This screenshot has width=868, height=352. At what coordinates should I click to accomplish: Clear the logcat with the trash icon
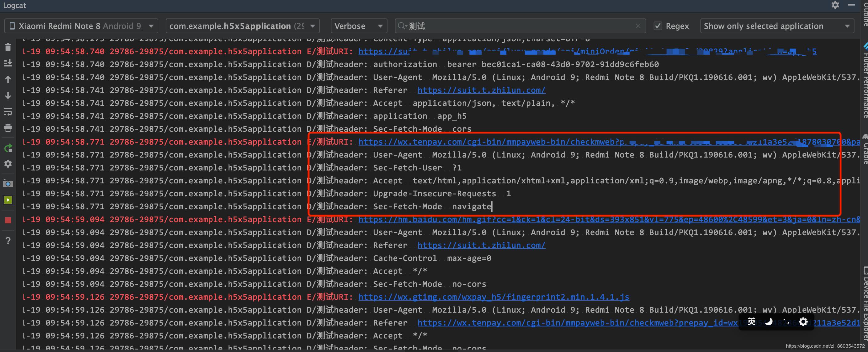(8, 47)
